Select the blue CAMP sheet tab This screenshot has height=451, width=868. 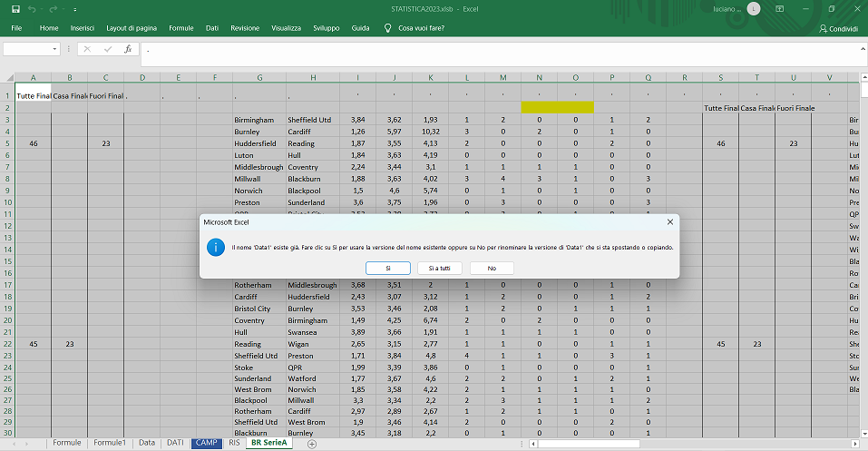click(207, 443)
